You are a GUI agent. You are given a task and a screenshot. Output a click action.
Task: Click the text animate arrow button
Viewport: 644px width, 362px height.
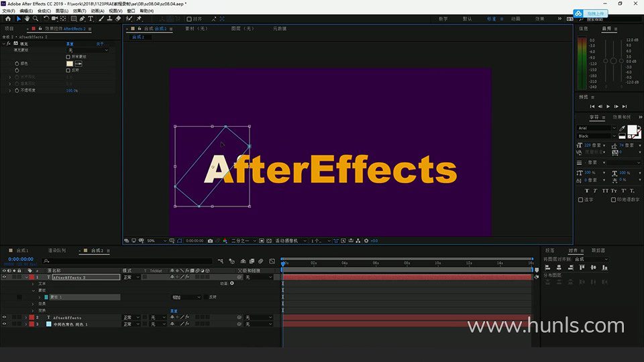232,284
